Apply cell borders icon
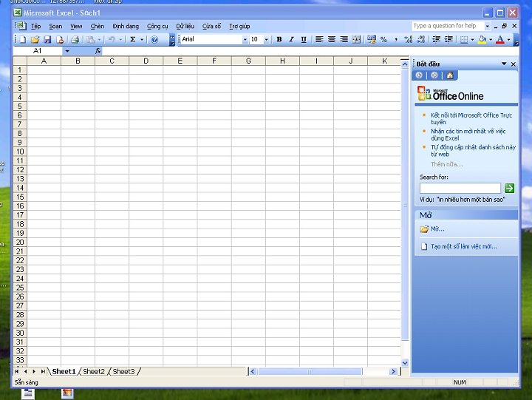Image resolution: width=532 pixels, height=400 pixels. tap(464, 39)
